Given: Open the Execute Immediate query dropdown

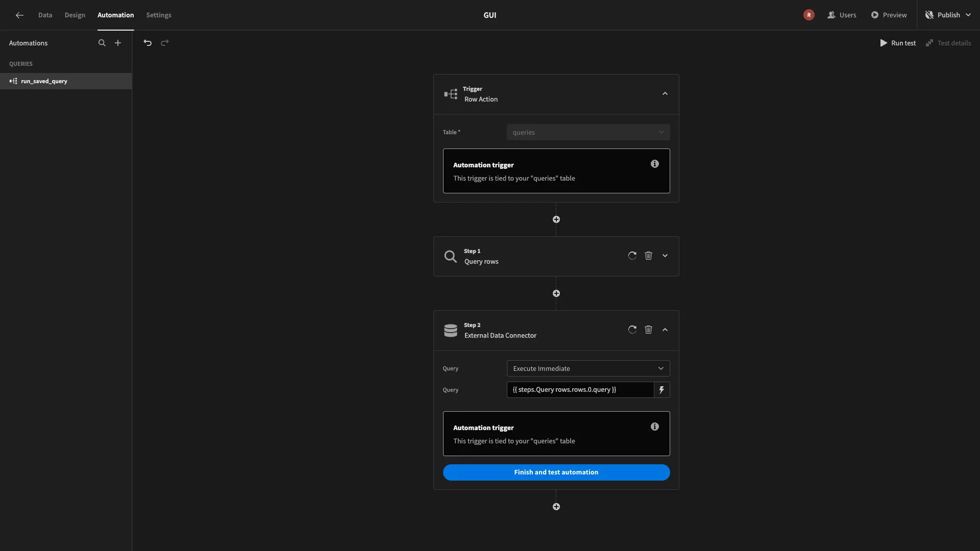Looking at the screenshot, I should (x=588, y=368).
